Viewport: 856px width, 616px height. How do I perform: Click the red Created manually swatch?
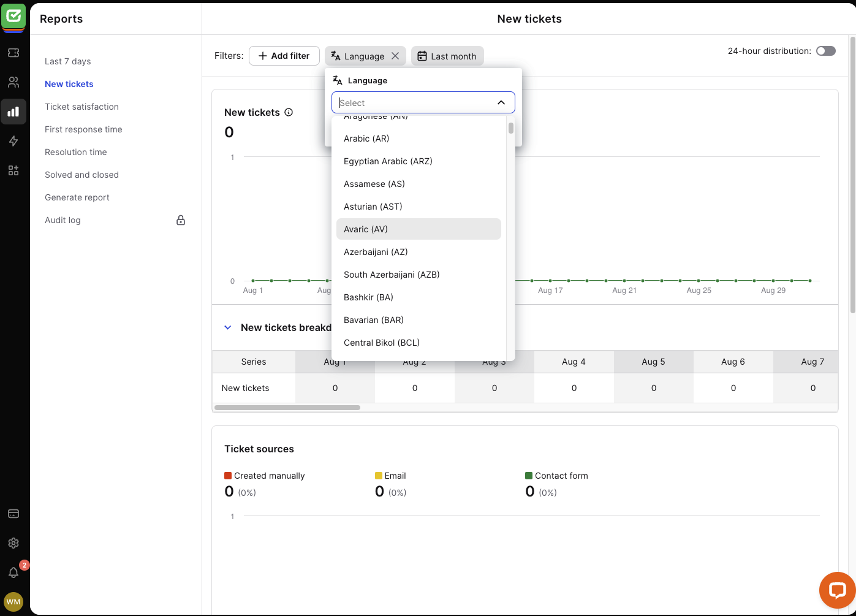(x=228, y=476)
